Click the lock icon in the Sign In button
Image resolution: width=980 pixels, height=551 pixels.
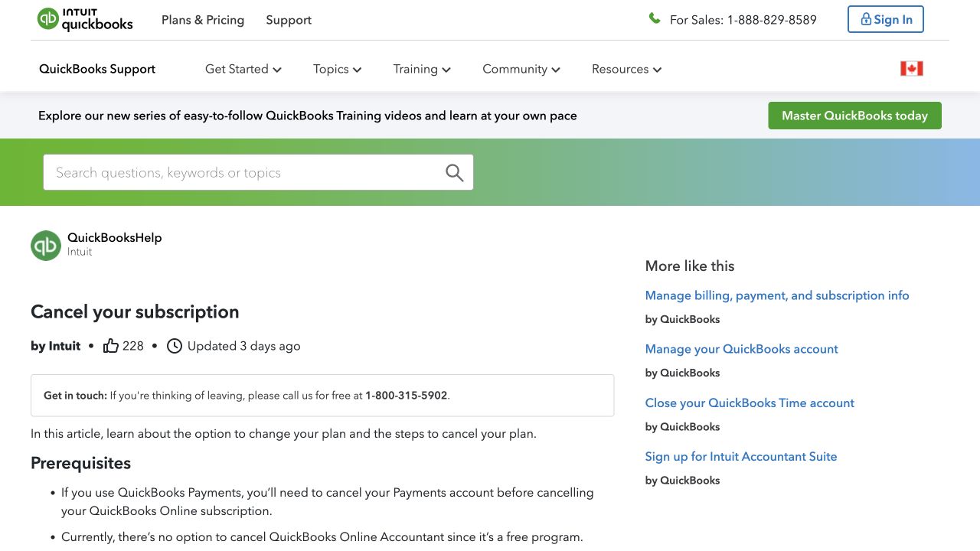click(x=866, y=19)
